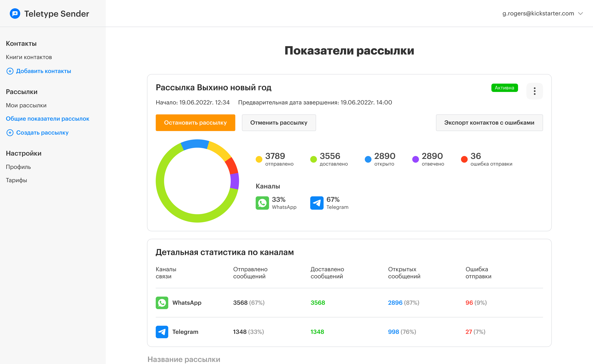
Task: Open the account email g.rogers@kickstarter.com menu
Action: coord(538,13)
